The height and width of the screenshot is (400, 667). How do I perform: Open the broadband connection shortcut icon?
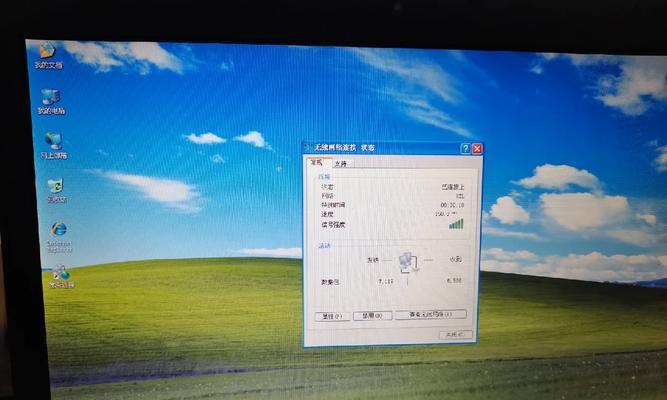pos(61,276)
